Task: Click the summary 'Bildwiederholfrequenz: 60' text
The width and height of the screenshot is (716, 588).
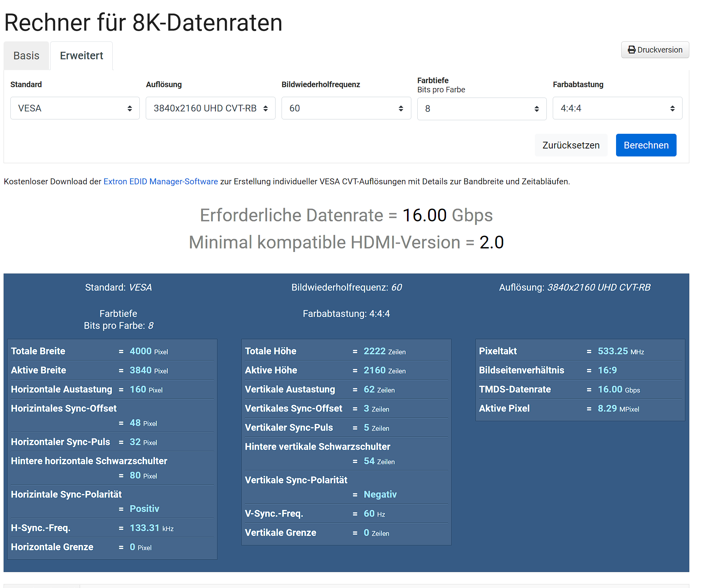Action: (346, 287)
